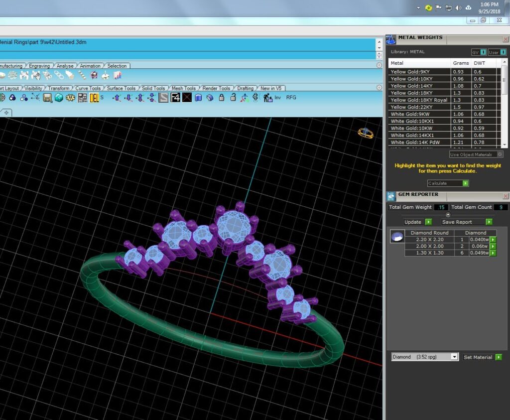510x420 pixels.
Task: Click the open padlock unlock icon
Action: pyautogui.click(x=233, y=98)
